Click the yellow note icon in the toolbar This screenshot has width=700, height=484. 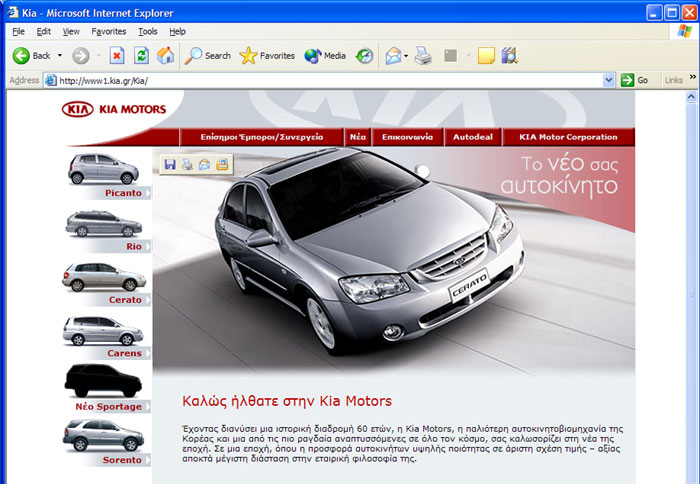click(x=486, y=56)
